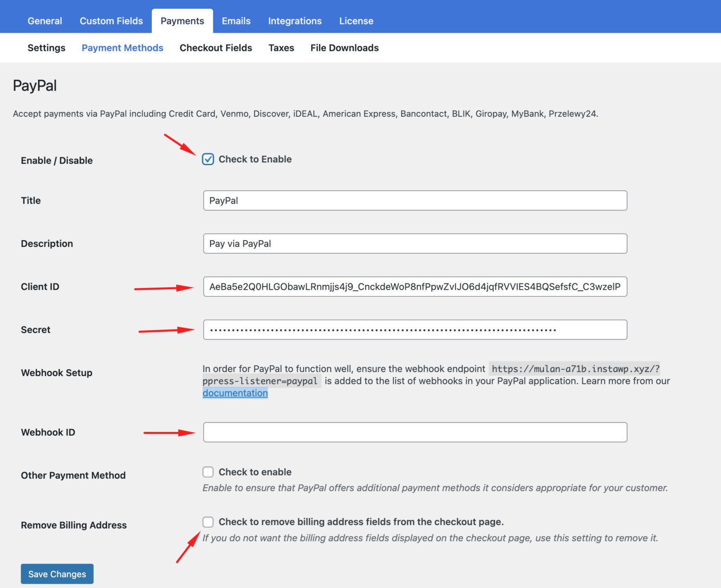
Task: Click the 'Client ID' row label
Action: pyautogui.click(x=40, y=287)
